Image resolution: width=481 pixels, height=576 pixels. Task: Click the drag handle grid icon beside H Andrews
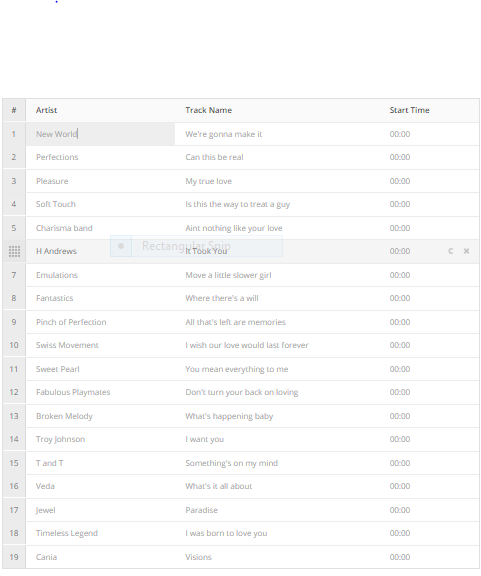coord(14,251)
